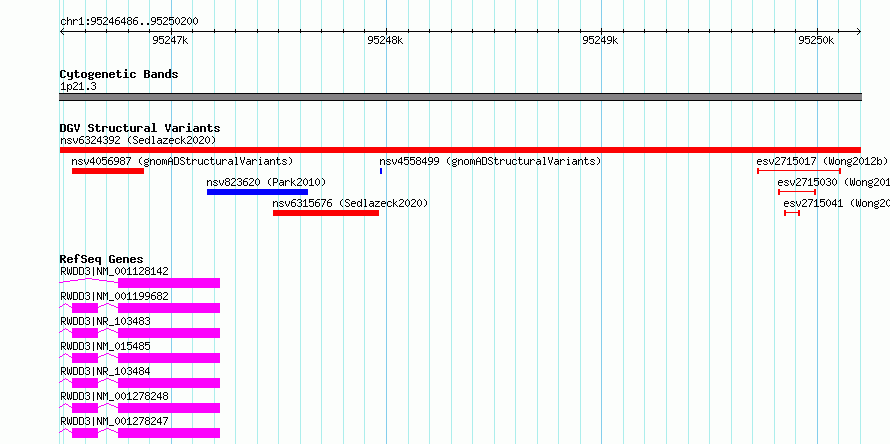Select the NM_001278247 large exon block
The image size is (890, 444).
click(x=169, y=433)
